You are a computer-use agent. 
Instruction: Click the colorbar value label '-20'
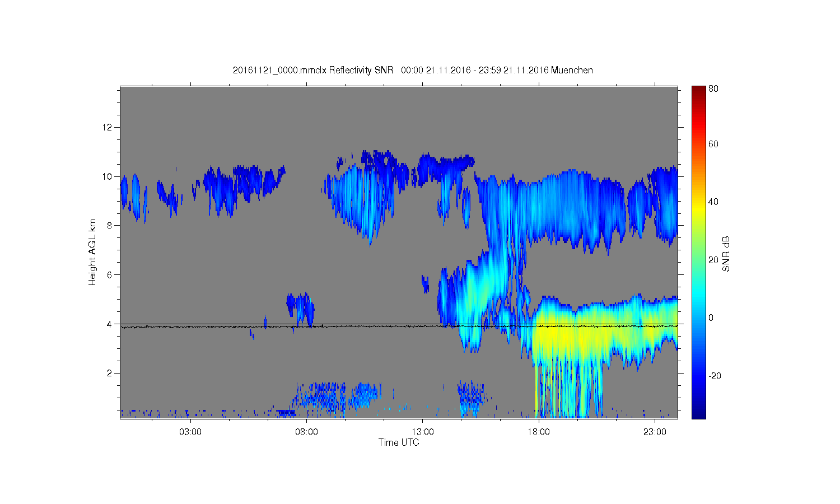point(715,376)
